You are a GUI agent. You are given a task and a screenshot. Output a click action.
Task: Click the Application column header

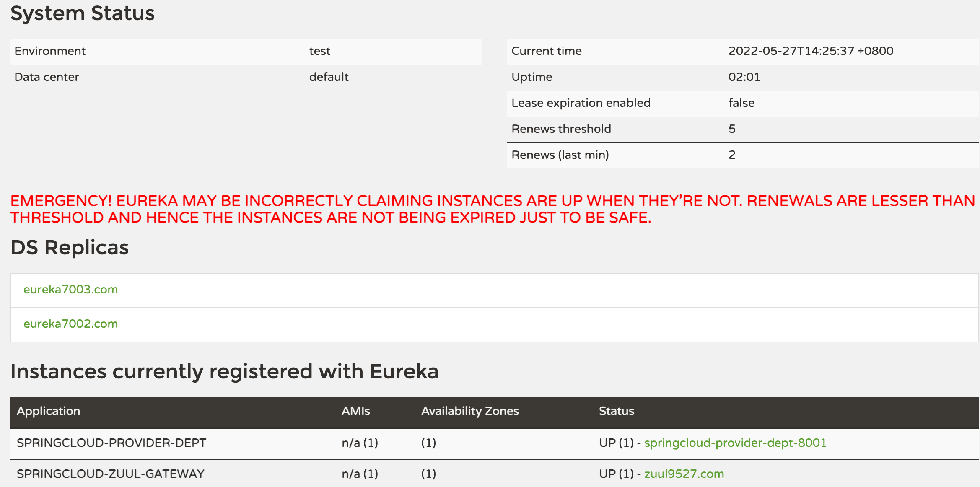coord(48,411)
